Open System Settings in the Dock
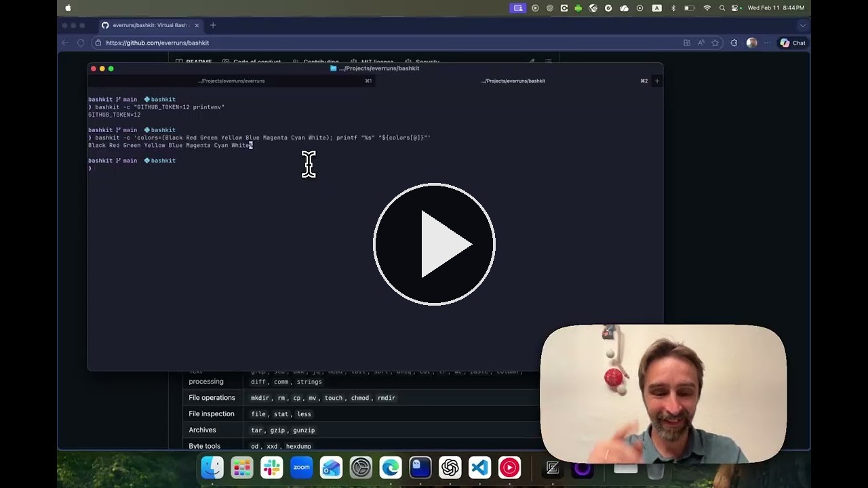This screenshot has width=868, height=488. 361,468
